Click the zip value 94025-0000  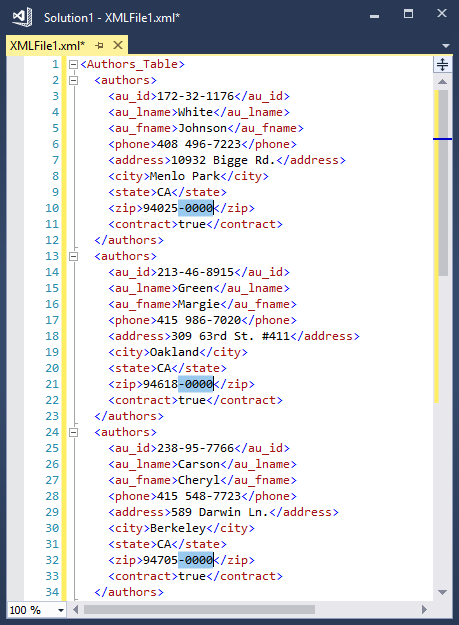(x=178, y=208)
